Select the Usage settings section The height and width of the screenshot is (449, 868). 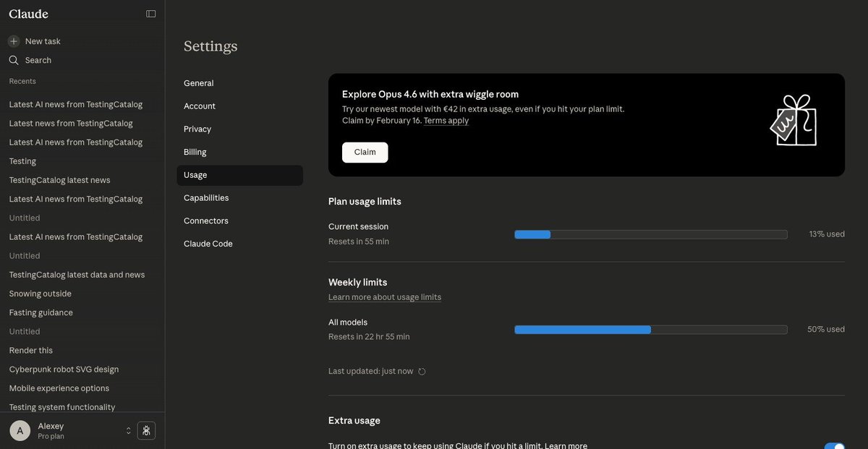pyautogui.click(x=239, y=175)
